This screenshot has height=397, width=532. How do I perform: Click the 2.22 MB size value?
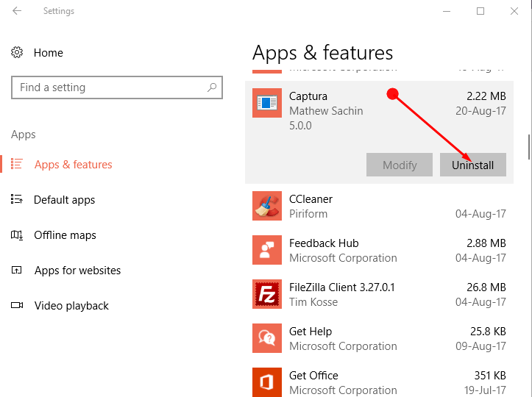[x=486, y=96]
